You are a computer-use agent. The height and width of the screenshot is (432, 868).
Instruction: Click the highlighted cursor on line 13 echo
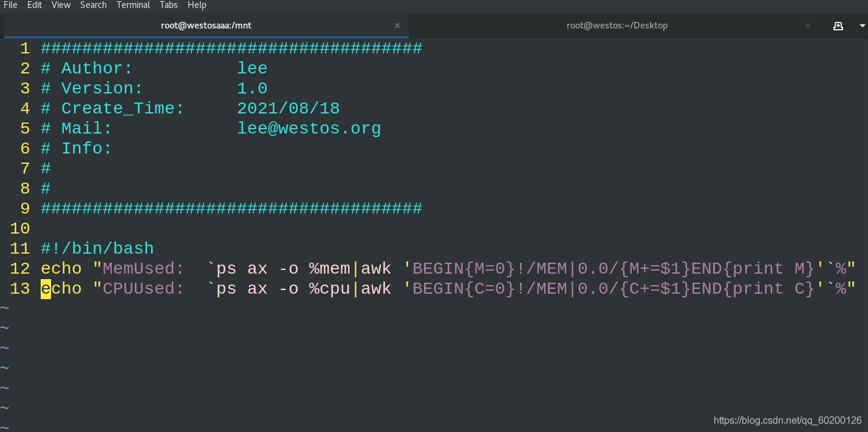[x=46, y=288]
